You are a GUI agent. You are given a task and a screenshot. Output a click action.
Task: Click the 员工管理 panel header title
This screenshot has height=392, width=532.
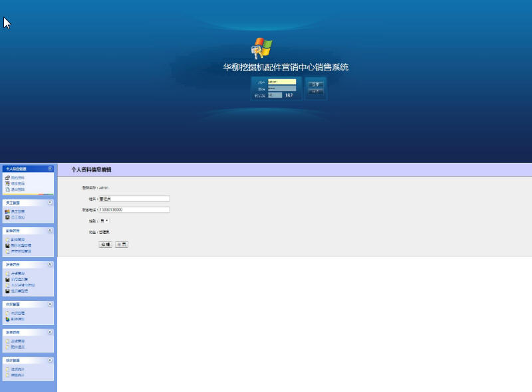click(x=13, y=203)
